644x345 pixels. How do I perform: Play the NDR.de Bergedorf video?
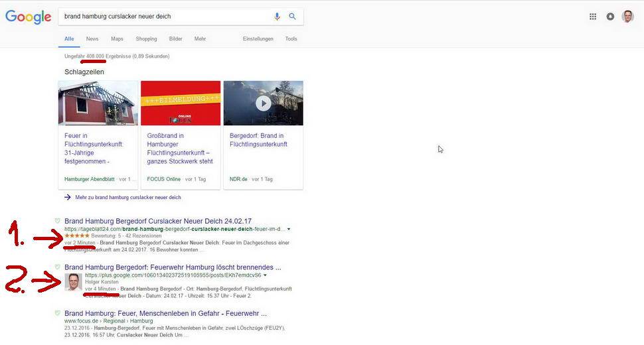(x=264, y=103)
